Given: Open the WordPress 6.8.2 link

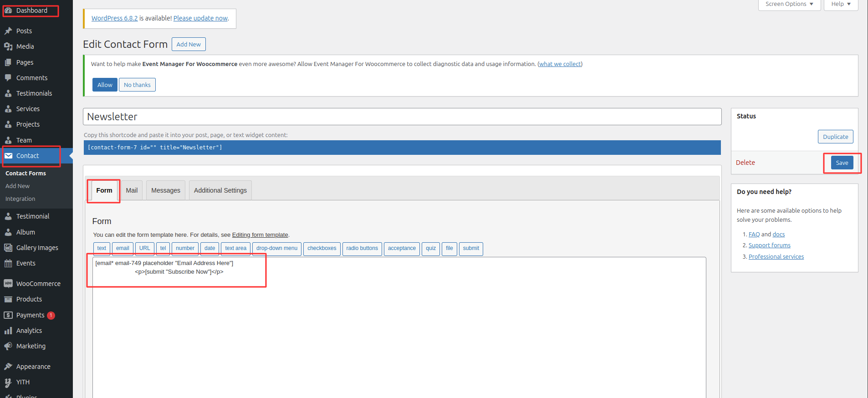Looking at the screenshot, I should [x=114, y=18].
